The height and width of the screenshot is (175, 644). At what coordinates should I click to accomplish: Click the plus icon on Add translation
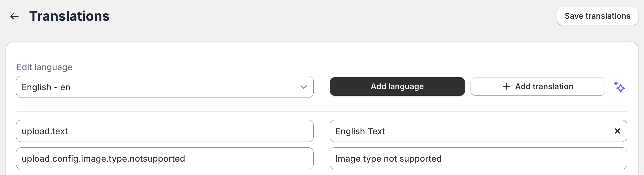coord(506,86)
